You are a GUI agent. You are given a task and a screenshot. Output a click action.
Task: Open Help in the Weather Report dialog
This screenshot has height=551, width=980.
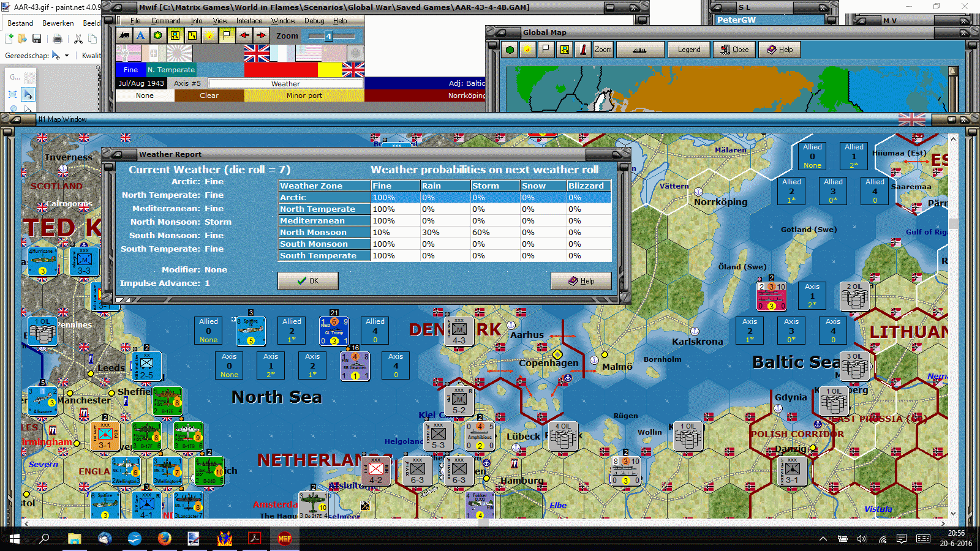(581, 281)
